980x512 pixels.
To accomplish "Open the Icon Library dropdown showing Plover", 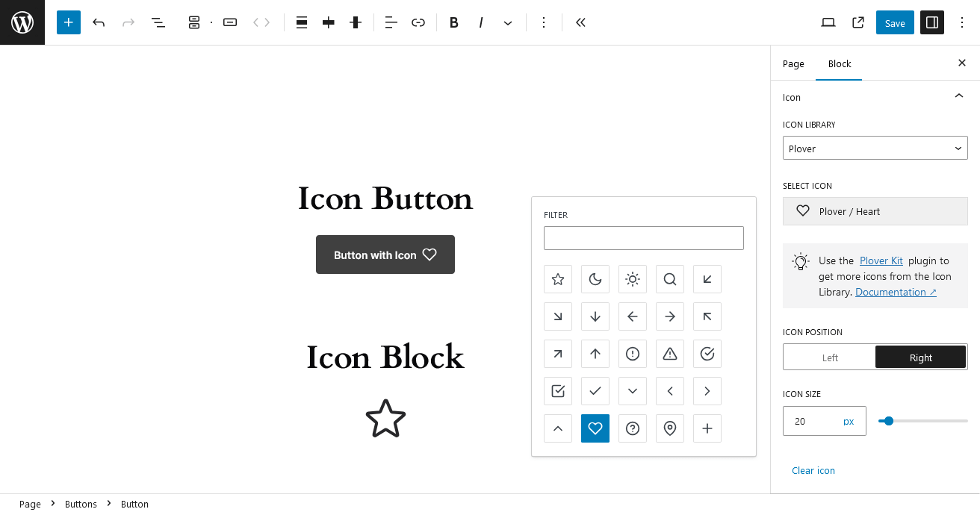I will coord(875,148).
